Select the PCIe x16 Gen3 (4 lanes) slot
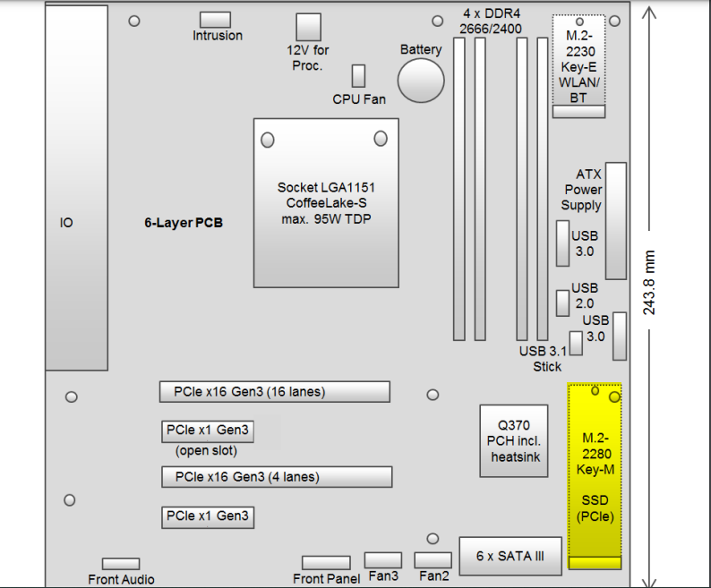The image size is (711, 588). [277, 477]
